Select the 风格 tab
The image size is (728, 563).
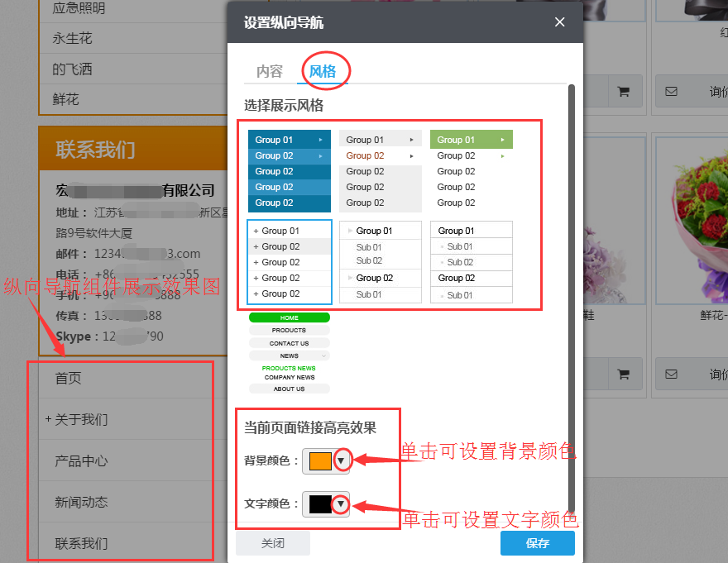(x=323, y=72)
